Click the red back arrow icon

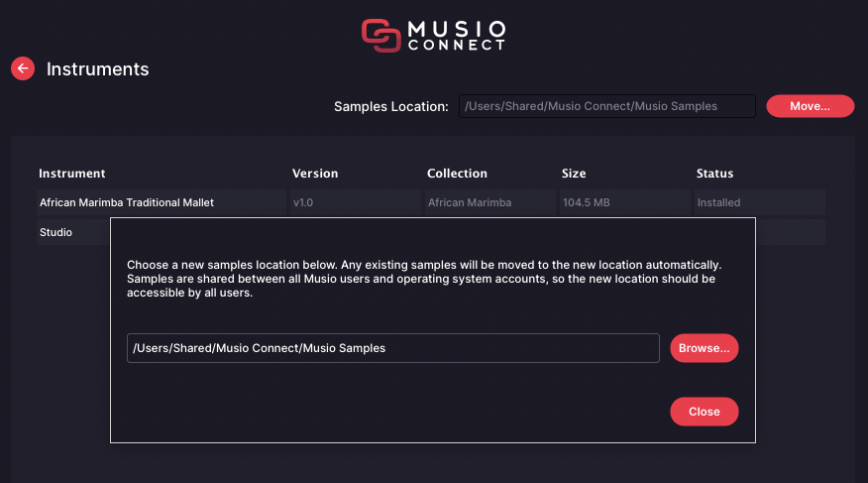tap(23, 68)
